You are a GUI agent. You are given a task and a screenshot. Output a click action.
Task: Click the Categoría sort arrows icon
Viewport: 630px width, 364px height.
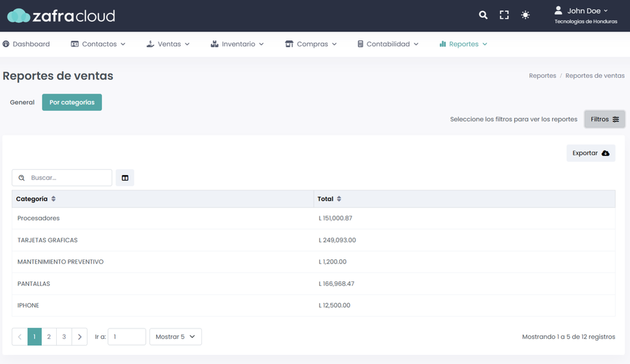click(x=53, y=198)
